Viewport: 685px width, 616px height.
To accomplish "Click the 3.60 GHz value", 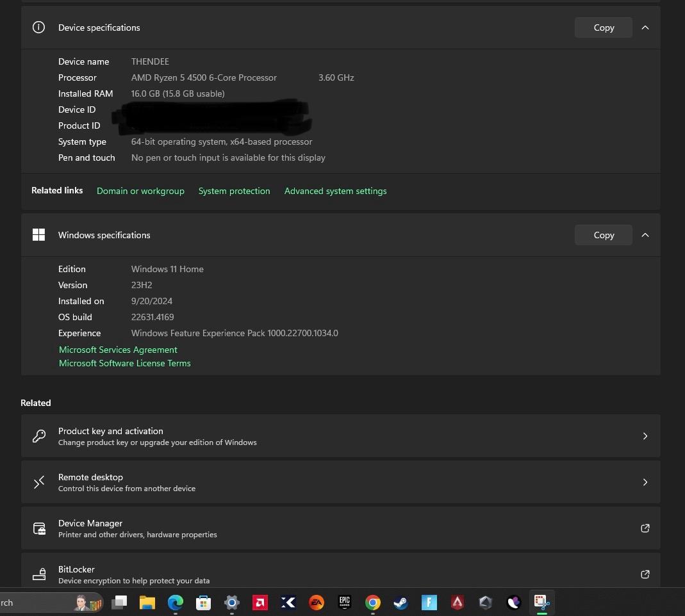I will tap(336, 77).
